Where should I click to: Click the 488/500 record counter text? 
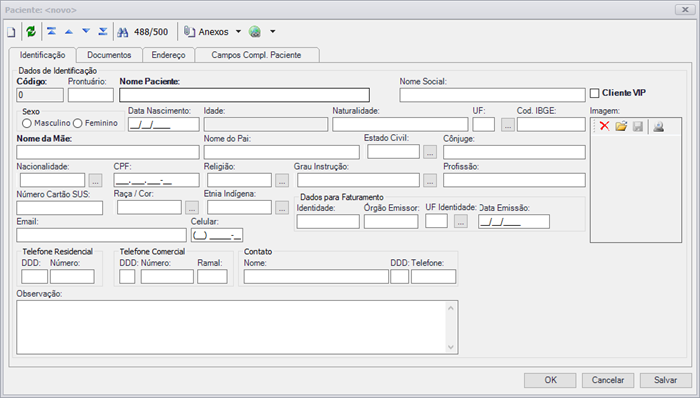tap(151, 32)
